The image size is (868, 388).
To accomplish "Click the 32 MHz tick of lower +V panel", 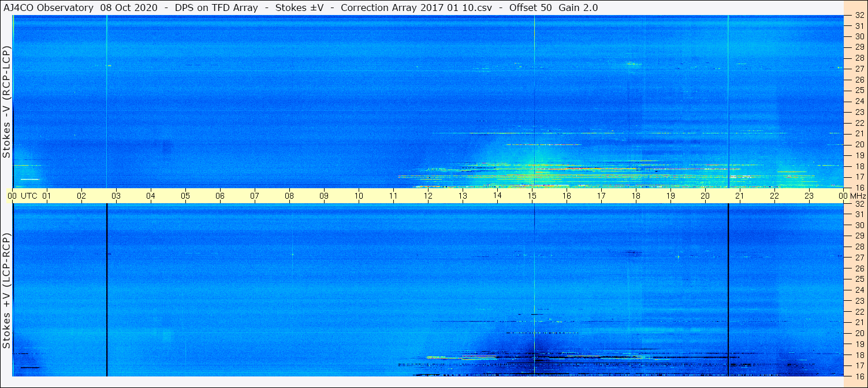I will tap(859, 204).
